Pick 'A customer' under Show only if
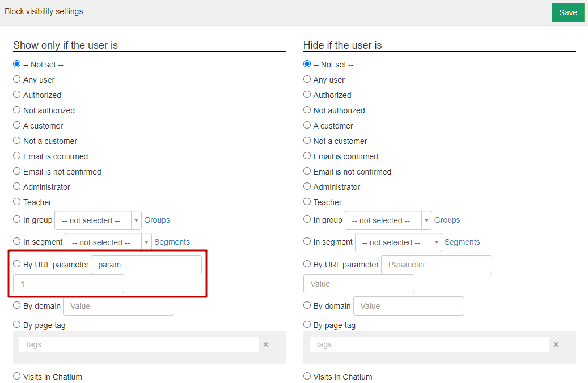 (17, 126)
